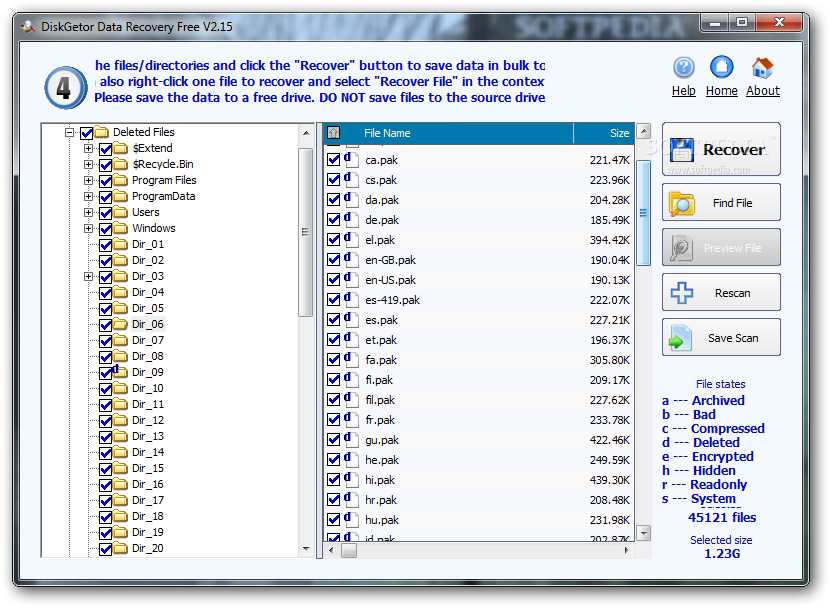Uncheck the de.pak file checkbox

[333, 220]
